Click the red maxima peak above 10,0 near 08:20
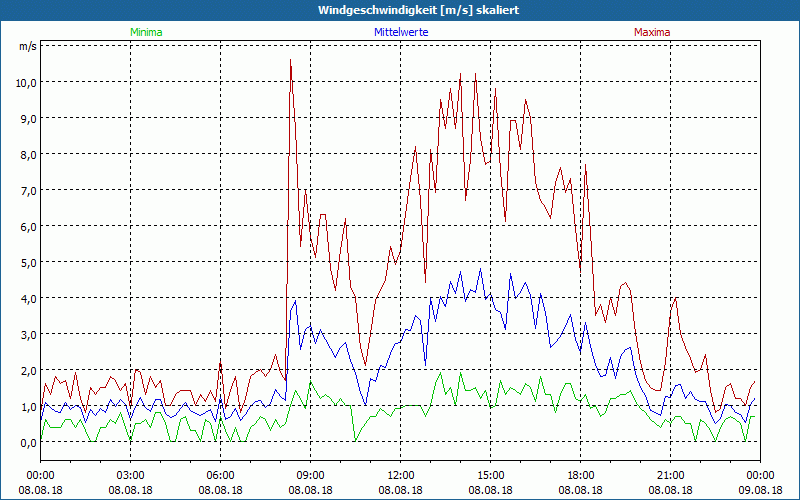Screen dimensions: 800x500 (290, 60)
